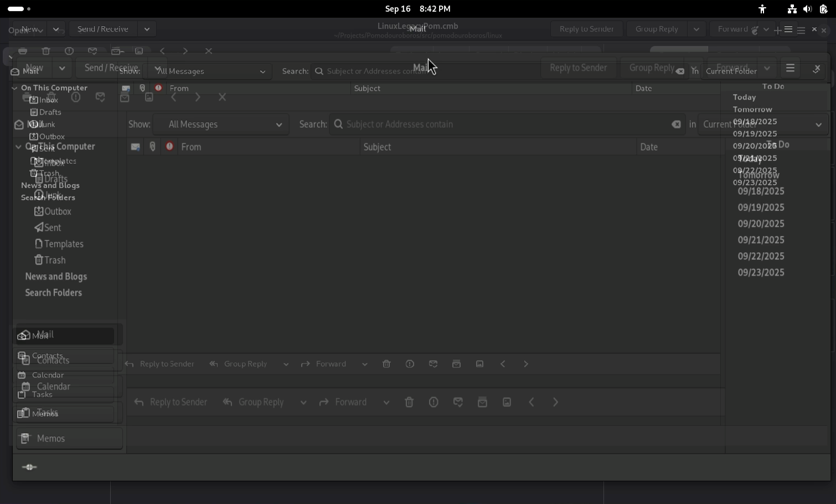Open the hamburger menu in the header bar
836x504 pixels.
(790, 68)
